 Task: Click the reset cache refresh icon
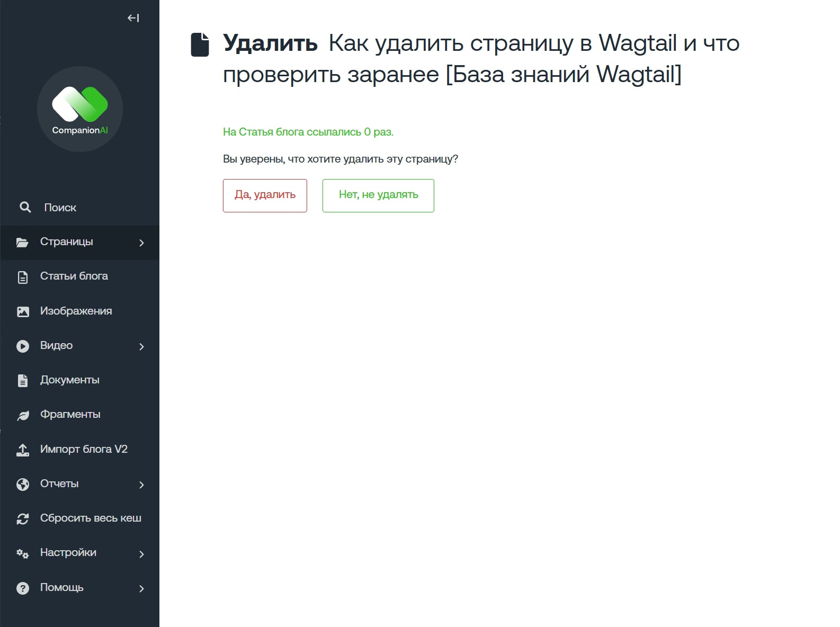coord(23,519)
